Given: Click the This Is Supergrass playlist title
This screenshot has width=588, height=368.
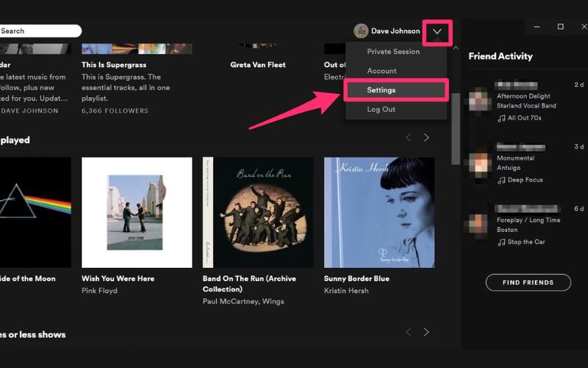Looking at the screenshot, I should pyautogui.click(x=114, y=65).
